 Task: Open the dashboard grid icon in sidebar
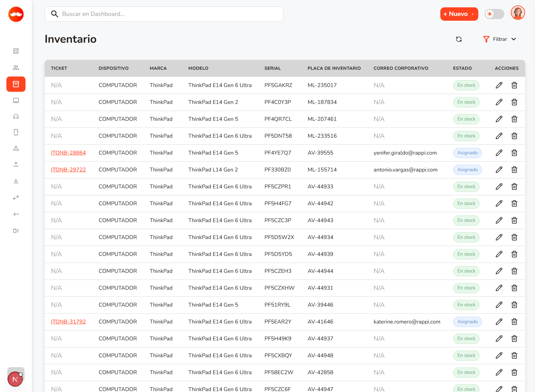(16, 51)
